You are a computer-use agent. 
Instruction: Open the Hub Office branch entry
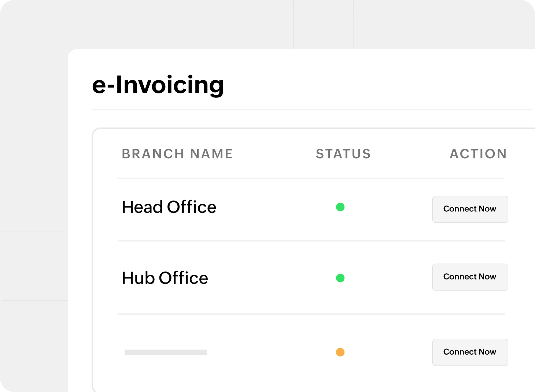(x=165, y=278)
